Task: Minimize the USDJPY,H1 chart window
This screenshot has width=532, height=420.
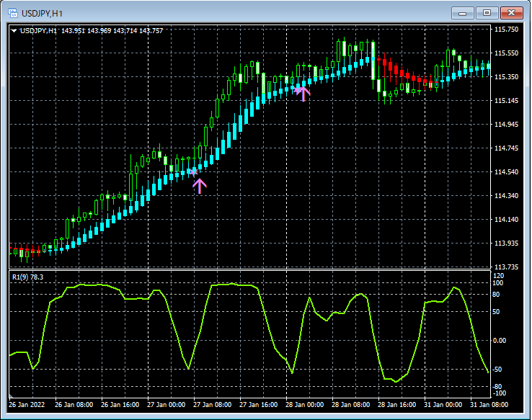Action: [463, 13]
